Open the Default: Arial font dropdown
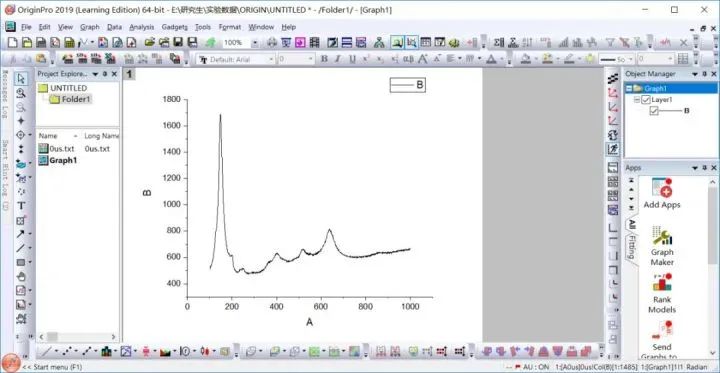Viewport: 720px width, 373px height. coord(271,59)
